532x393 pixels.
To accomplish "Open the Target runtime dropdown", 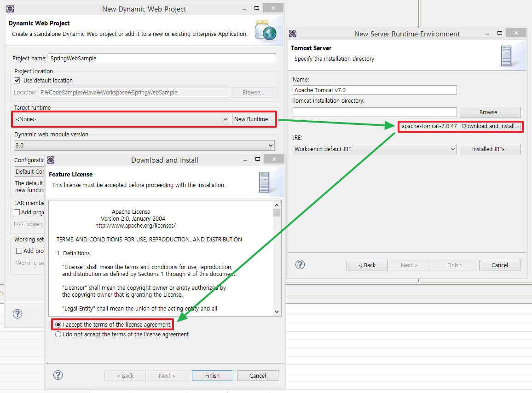I will pyautogui.click(x=121, y=119).
